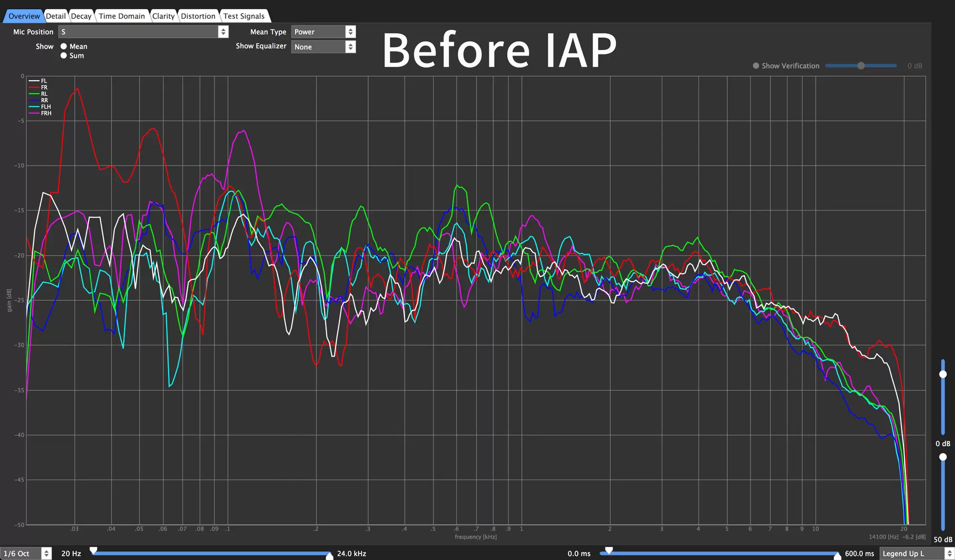Open the Mic Position dropdown
The width and height of the screenshot is (955, 560).
(x=143, y=32)
